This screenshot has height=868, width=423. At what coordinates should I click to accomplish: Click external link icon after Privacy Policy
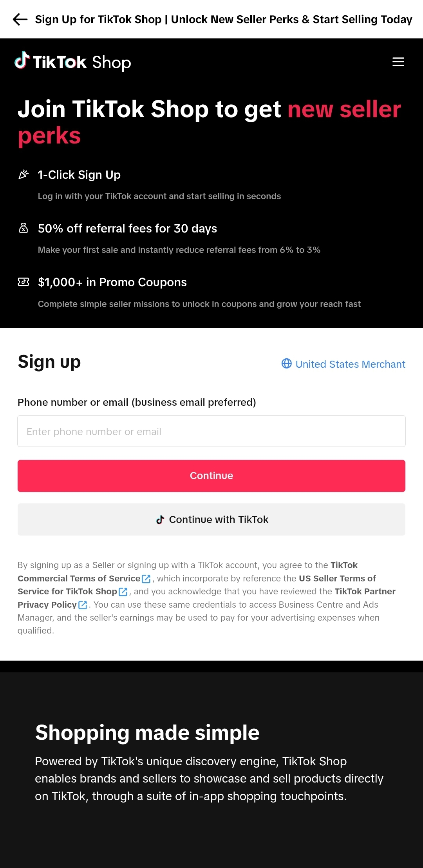tap(83, 605)
